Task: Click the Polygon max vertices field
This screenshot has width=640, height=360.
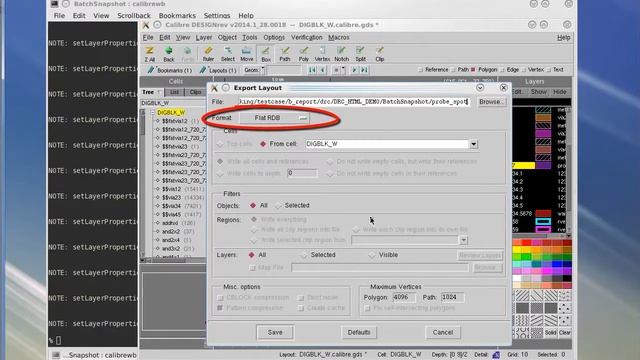Action: (403, 297)
